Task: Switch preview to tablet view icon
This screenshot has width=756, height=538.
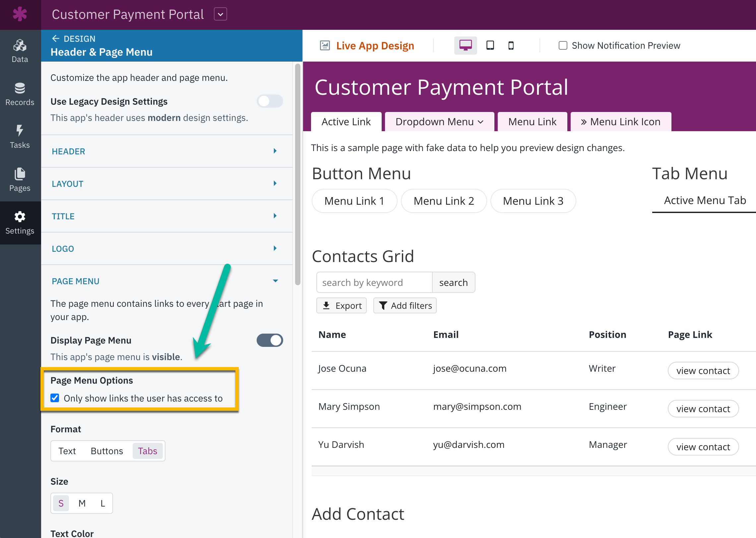Action: tap(490, 45)
